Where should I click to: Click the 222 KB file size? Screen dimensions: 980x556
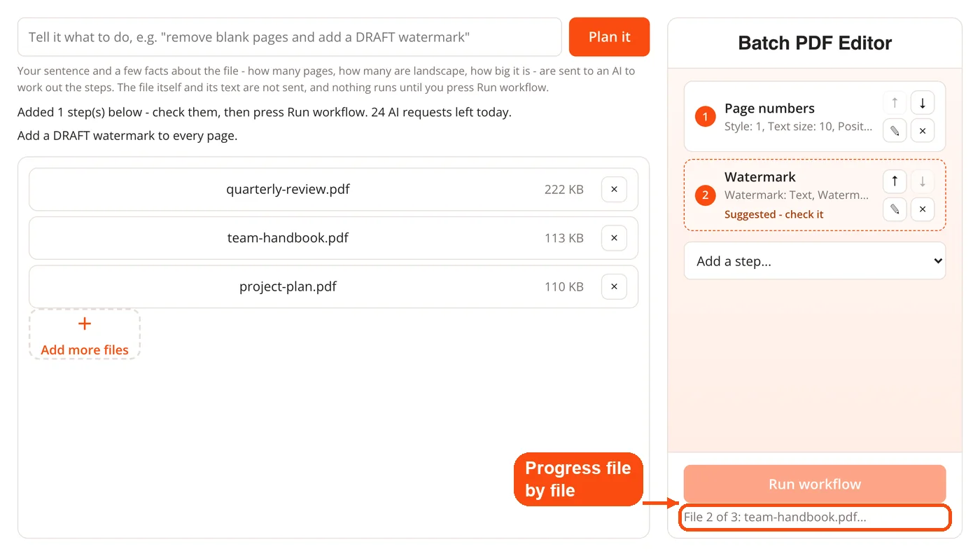point(564,189)
